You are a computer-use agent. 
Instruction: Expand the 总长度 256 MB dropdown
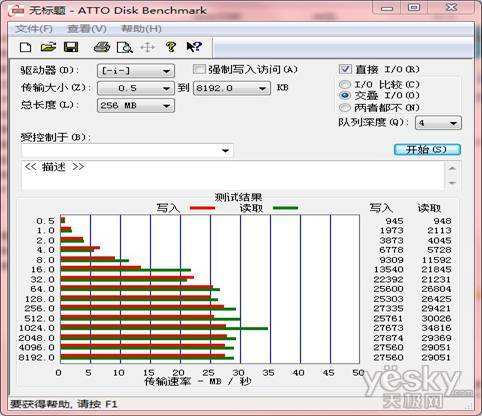[x=136, y=106]
